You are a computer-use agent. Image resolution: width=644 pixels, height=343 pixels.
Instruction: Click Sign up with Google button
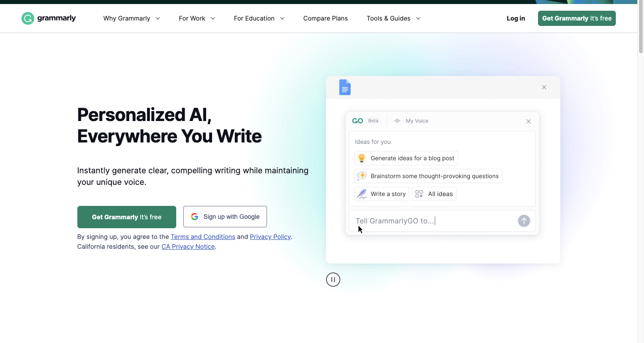225,217
